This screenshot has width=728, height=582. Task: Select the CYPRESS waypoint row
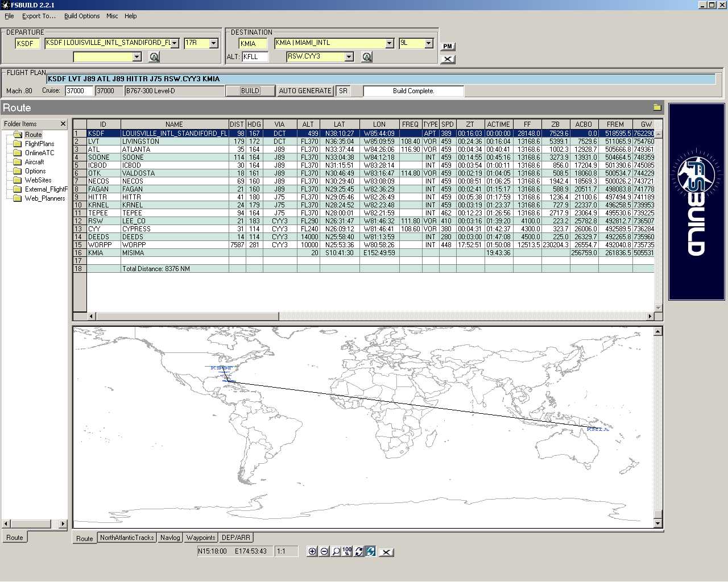coord(364,229)
